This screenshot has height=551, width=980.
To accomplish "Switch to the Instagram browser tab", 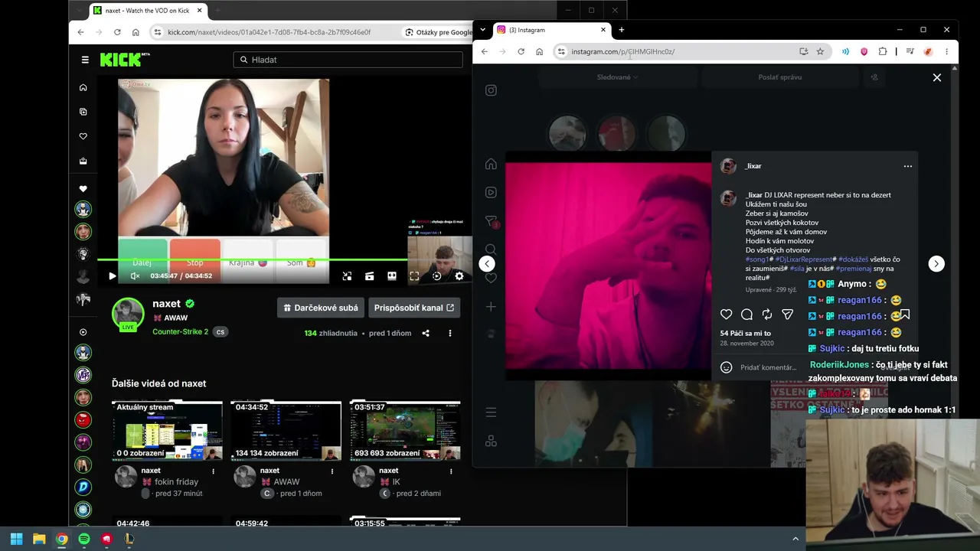I will (x=550, y=30).
